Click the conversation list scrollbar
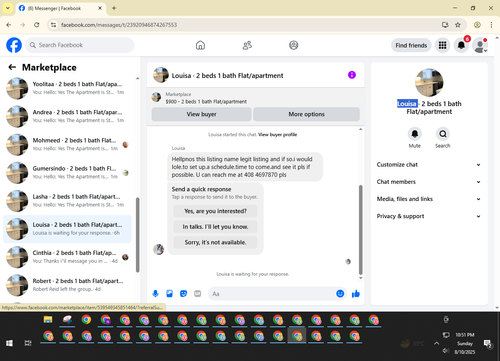 tap(137, 235)
